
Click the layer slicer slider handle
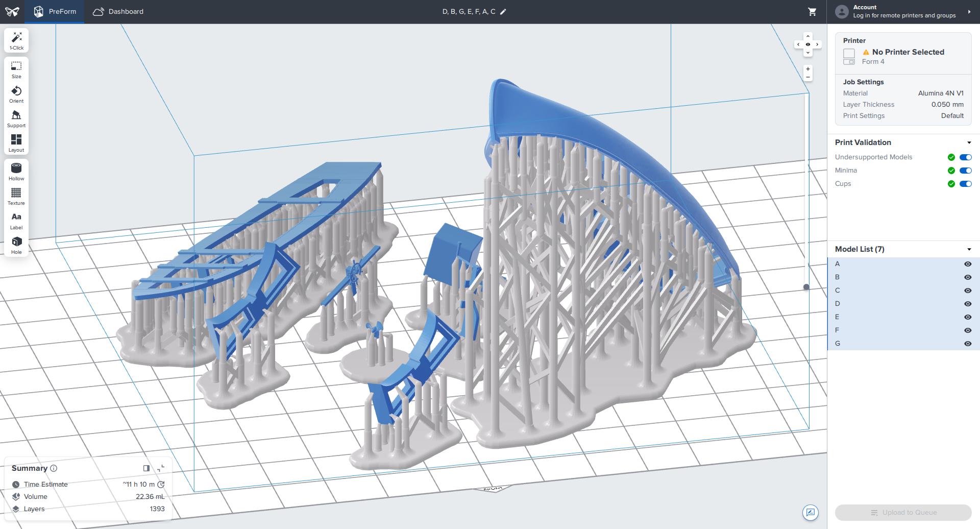click(x=806, y=287)
